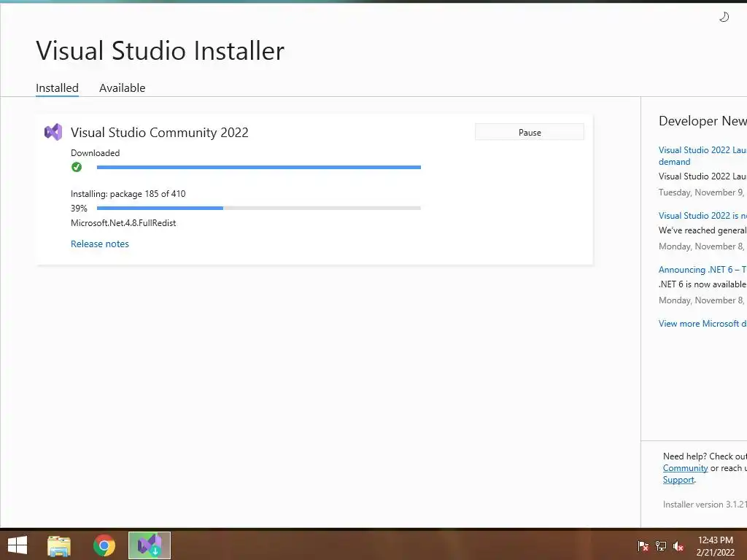Open the Windows Start menu
Viewport: 747px width, 560px height.
pos(18,545)
